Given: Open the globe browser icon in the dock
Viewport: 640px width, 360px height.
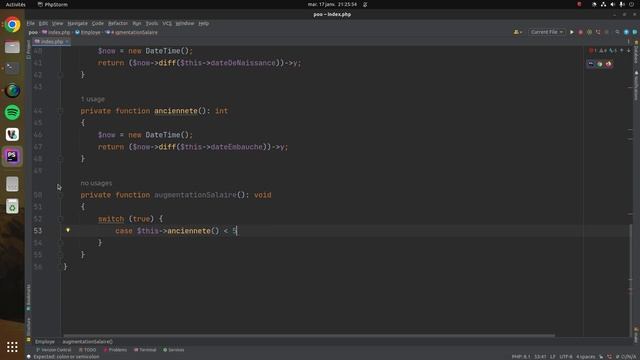Looking at the screenshot, I should tap(12, 90).
